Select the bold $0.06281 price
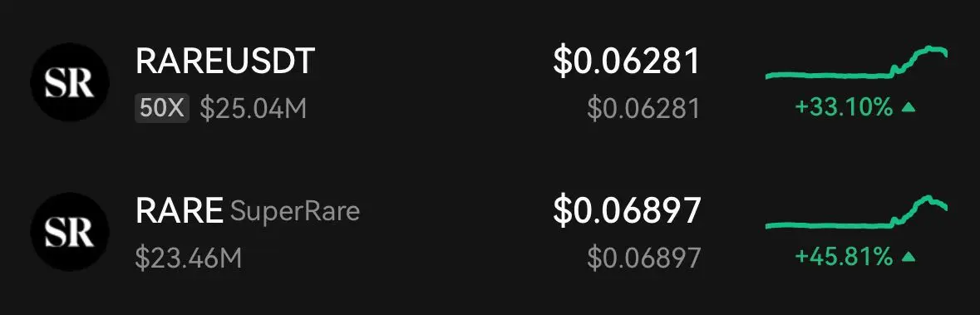This screenshot has height=315, width=980. pyautogui.click(x=626, y=62)
